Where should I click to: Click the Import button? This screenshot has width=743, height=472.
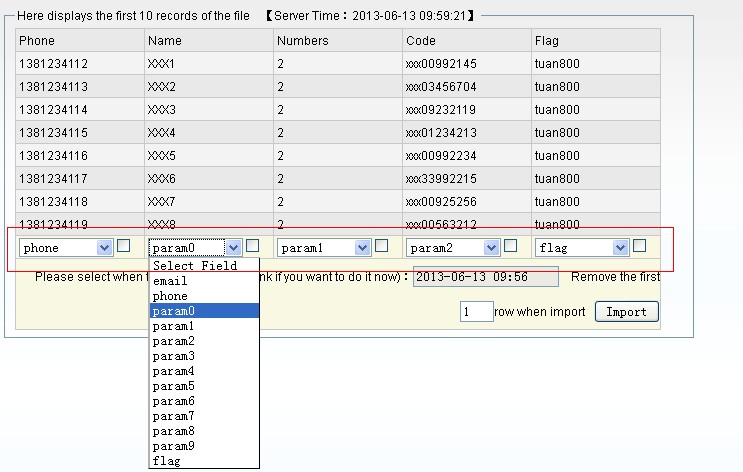627,312
